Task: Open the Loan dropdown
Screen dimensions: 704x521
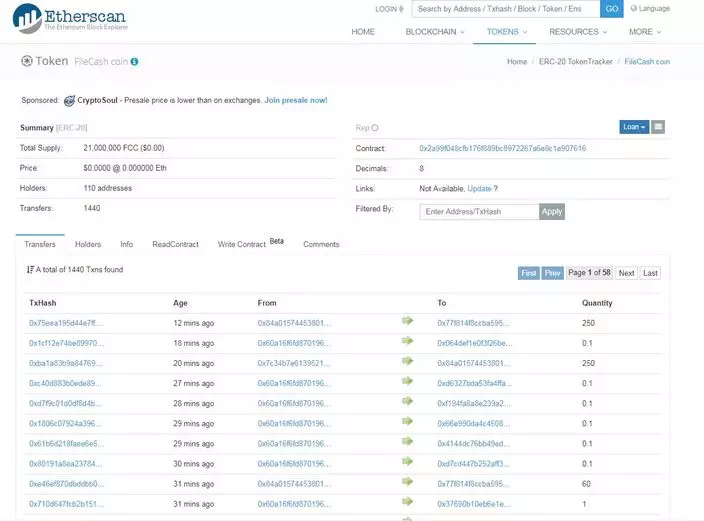Action: (633, 127)
